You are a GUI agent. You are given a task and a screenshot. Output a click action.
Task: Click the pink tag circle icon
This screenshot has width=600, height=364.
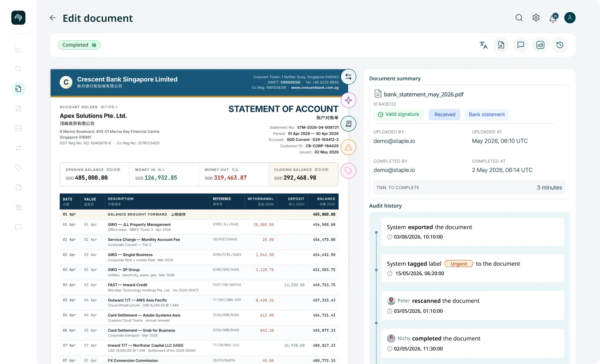coord(348,170)
